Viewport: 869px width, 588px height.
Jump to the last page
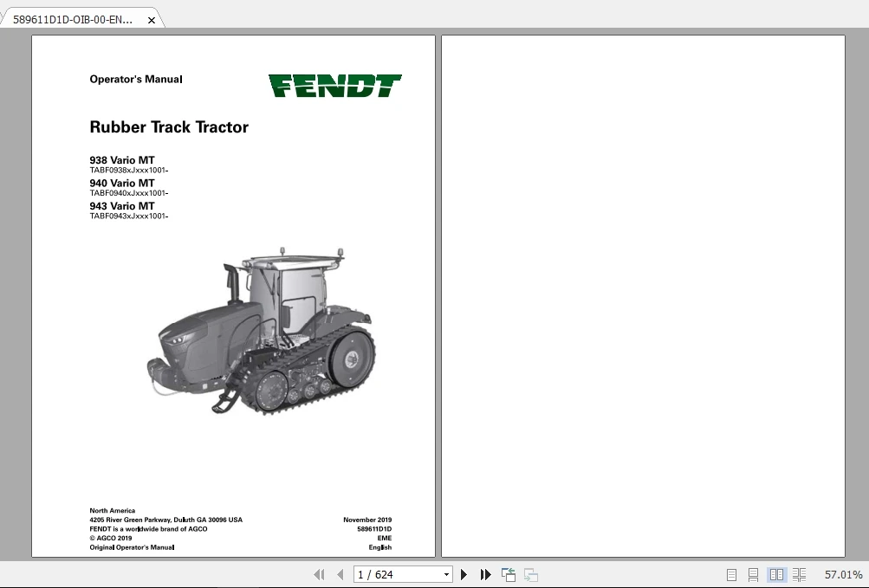[x=485, y=575]
